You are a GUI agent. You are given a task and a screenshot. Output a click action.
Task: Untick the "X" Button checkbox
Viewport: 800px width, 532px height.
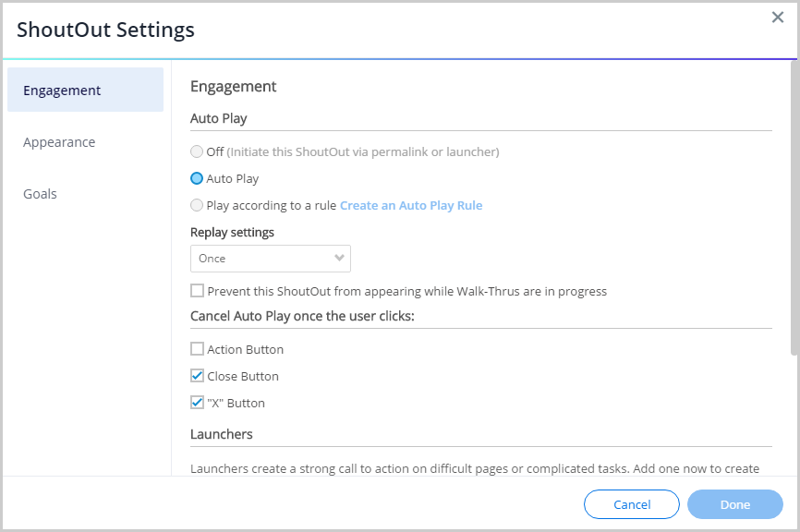pyautogui.click(x=197, y=403)
